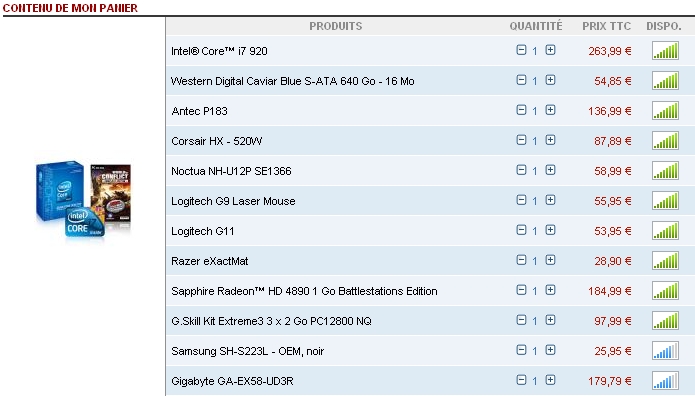Screen dimensions: 695x396
Task: Click minus icon for Razer eXactMat
Action: coord(521,260)
